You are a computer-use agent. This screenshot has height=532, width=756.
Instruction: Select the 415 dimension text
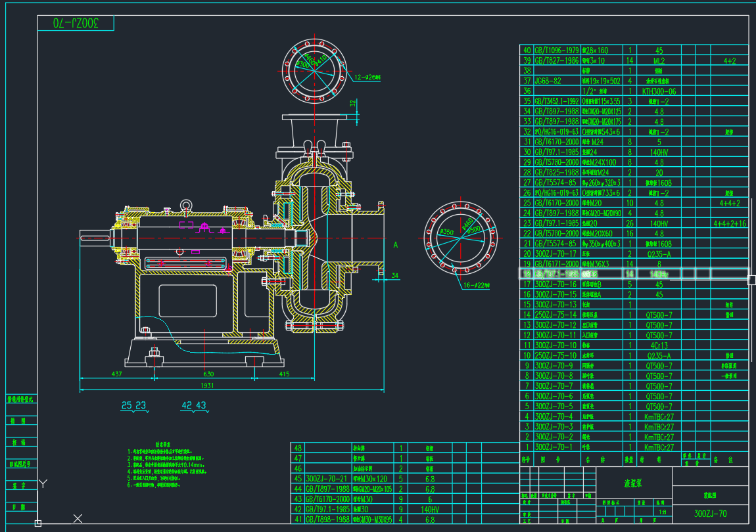283,374
